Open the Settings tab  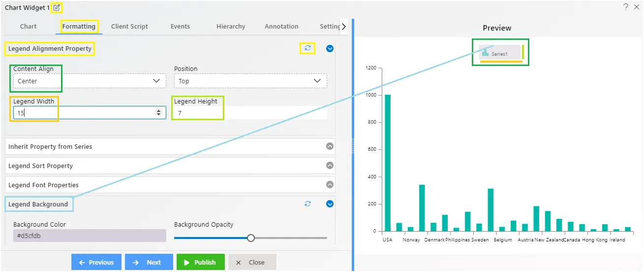330,27
